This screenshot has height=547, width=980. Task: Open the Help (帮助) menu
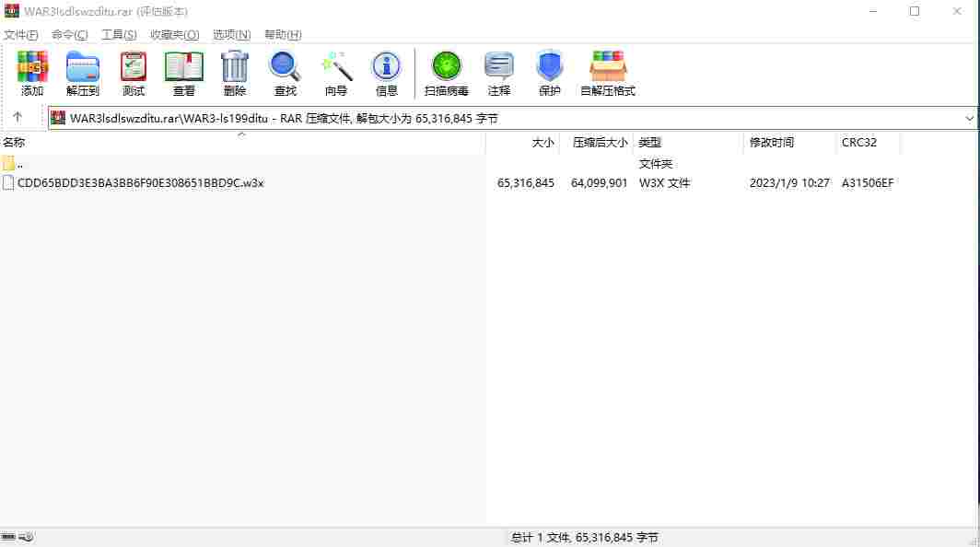click(283, 34)
